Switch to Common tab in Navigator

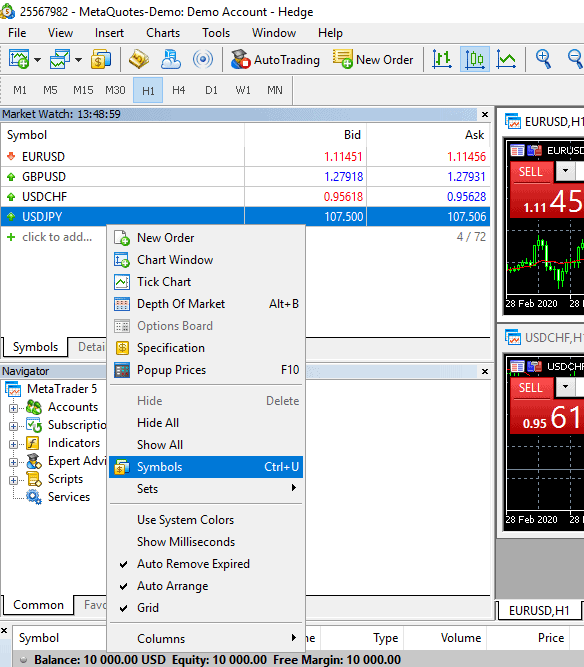(x=38, y=605)
